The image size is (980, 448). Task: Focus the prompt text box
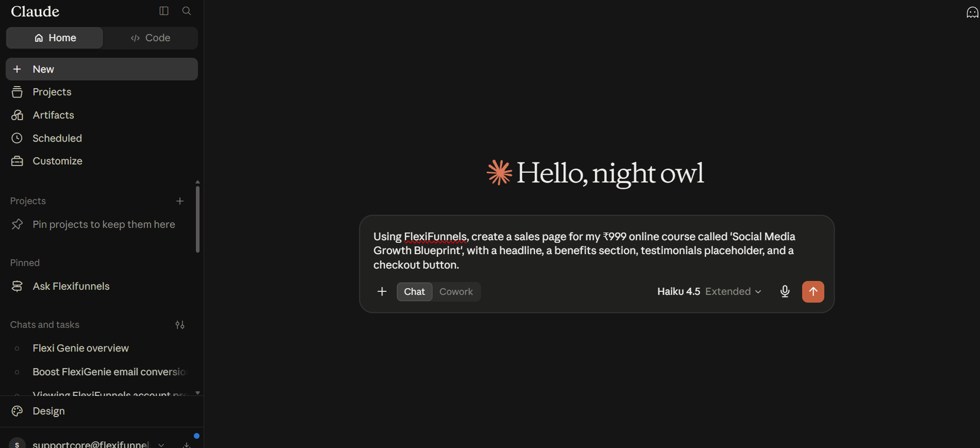pos(596,251)
